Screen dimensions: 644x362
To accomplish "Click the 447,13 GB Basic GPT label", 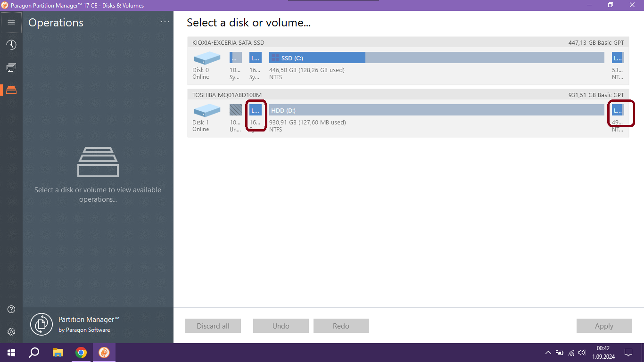I will pos(596,43).
